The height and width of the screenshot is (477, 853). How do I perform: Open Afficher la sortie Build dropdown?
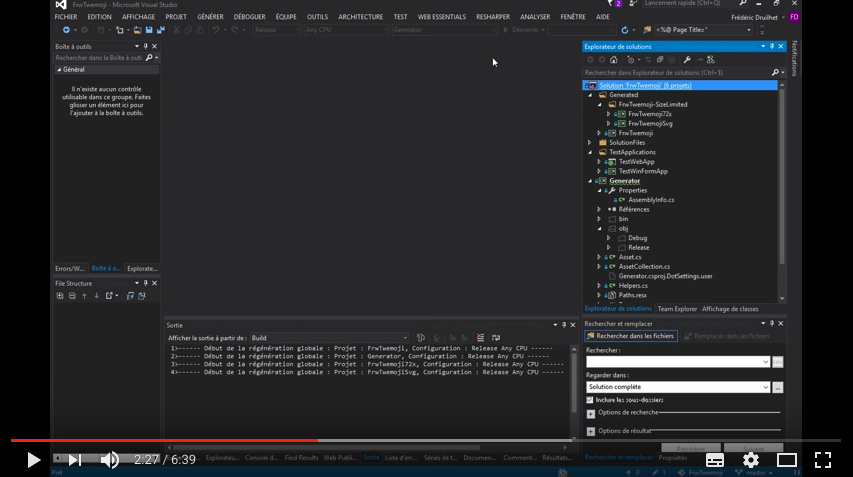(x=329, y=338)
